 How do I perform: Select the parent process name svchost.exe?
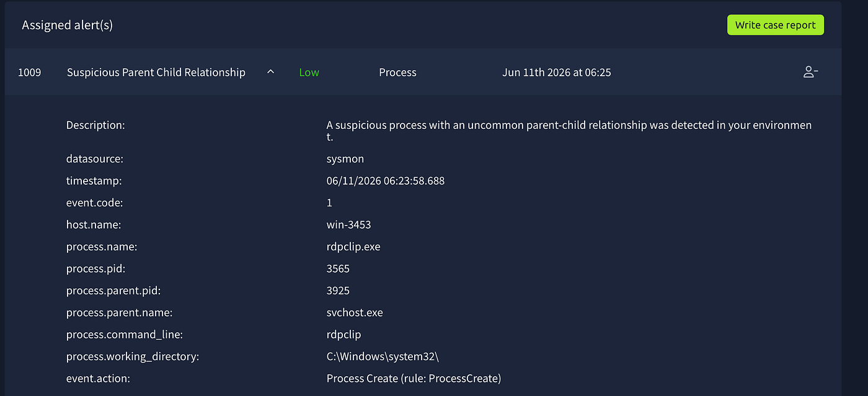(355, 312)
